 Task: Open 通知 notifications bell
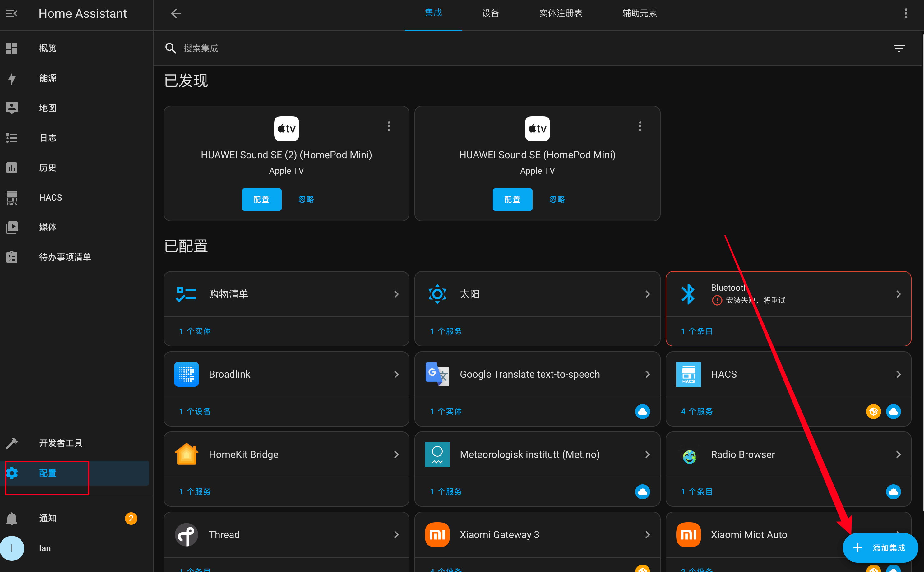pyautogui.click(x=12, y=518)
